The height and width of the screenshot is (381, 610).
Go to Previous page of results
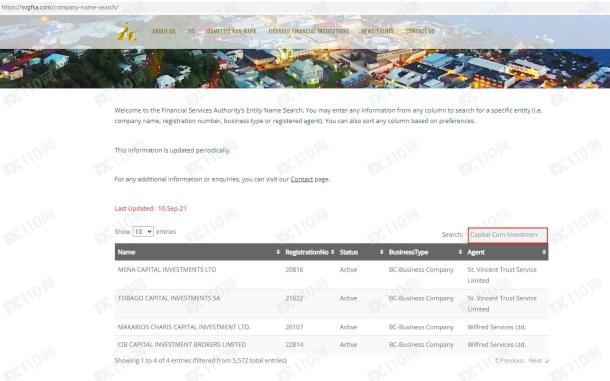pyautogui.click(x=510, y=361)
